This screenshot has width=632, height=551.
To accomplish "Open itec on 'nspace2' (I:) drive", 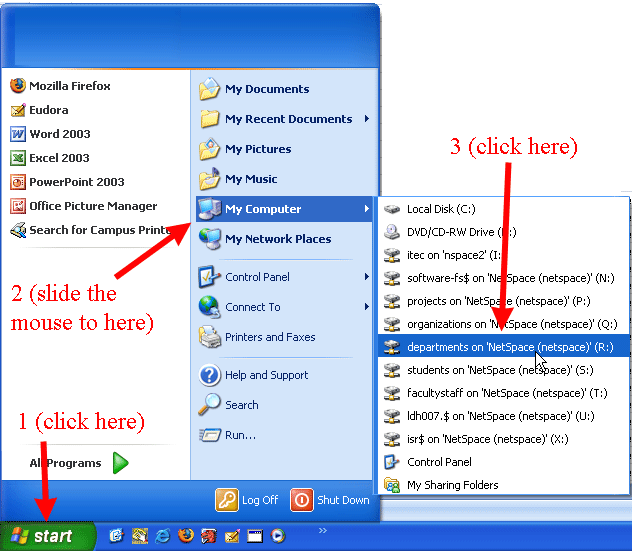I will (x=504, y=255).
